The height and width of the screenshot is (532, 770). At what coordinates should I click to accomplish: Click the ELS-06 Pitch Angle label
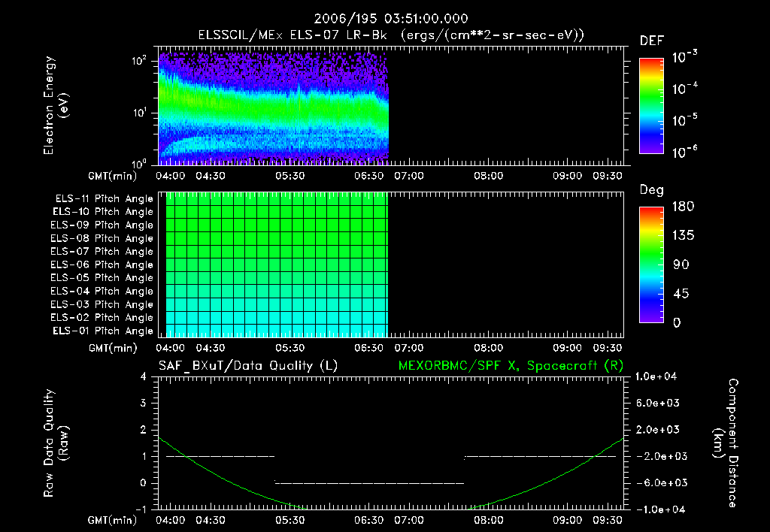pos(102,265)
